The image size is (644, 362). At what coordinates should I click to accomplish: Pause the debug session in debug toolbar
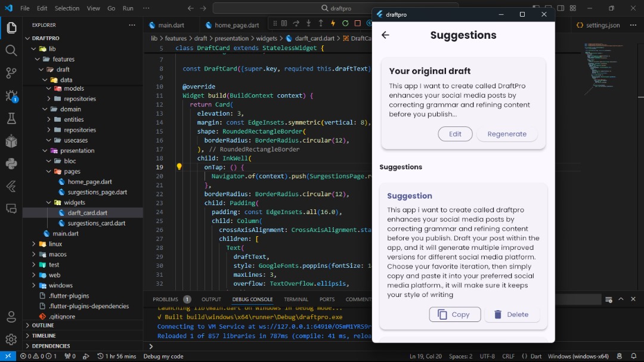(284, 23)
